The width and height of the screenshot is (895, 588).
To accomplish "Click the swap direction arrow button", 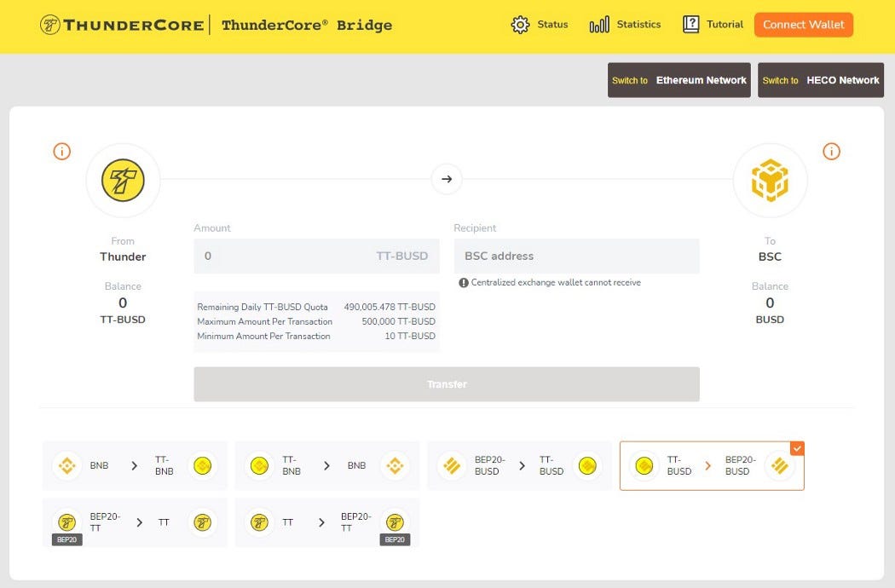I will click(x=447, y=179).
